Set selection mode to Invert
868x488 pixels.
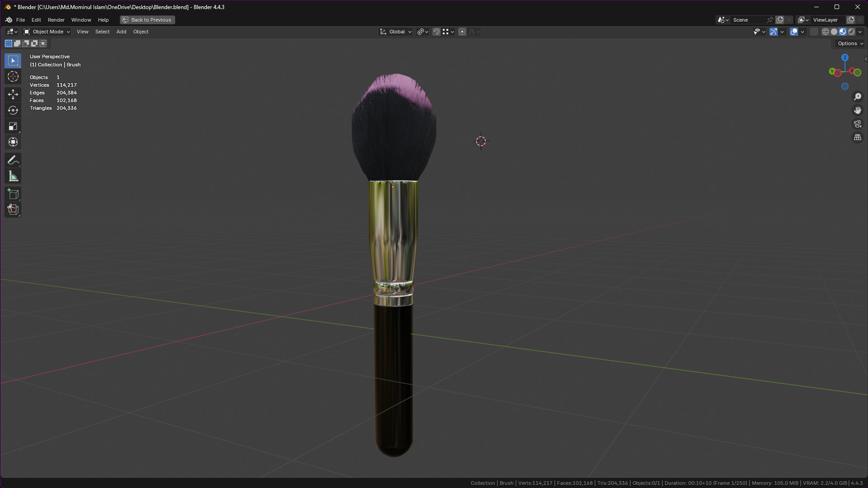[x=34, y=43]
